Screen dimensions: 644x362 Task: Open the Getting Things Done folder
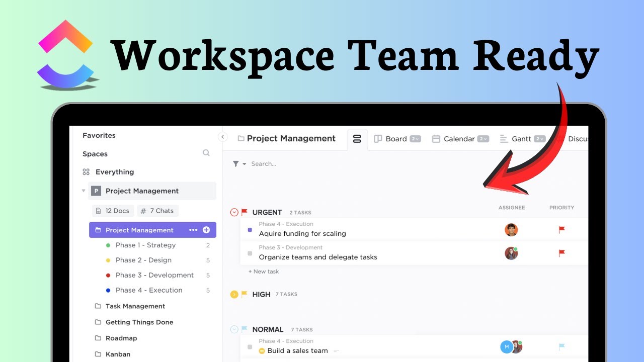[x=139, y=322]
